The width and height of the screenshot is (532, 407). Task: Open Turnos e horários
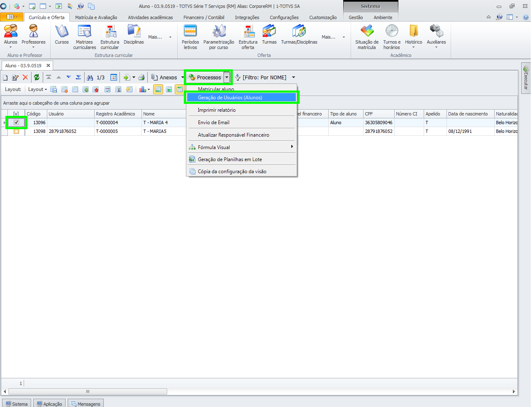pyautogui.click(x=392, y=37)
